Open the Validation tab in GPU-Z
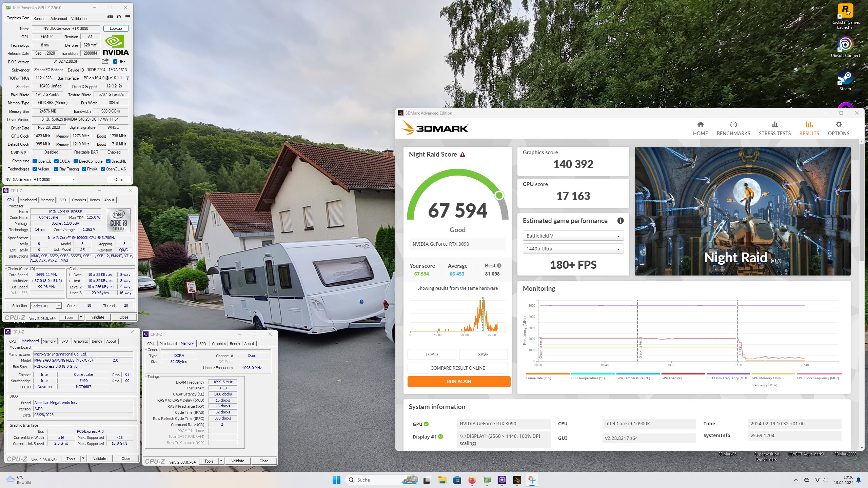 [79, 19]
